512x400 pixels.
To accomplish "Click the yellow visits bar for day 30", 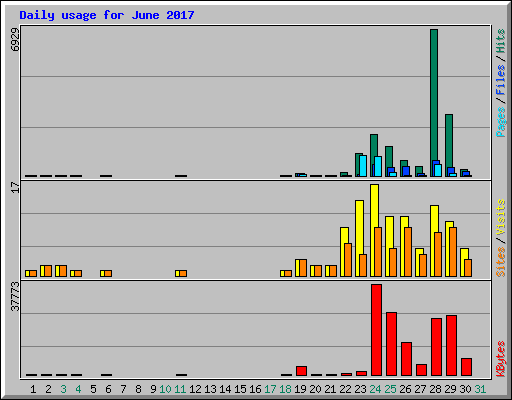I will [463, 262].
